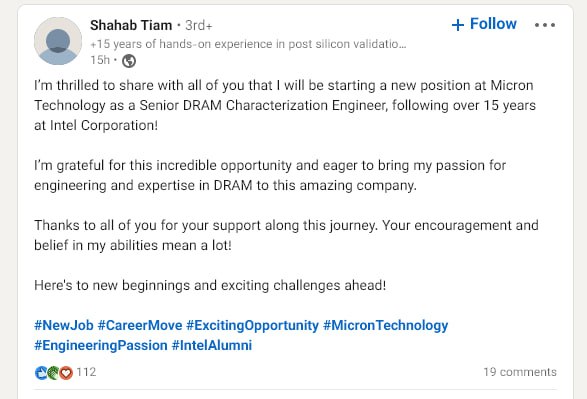Click the 3rd+ connection degree label
The image size is (587, 399).
199,25
